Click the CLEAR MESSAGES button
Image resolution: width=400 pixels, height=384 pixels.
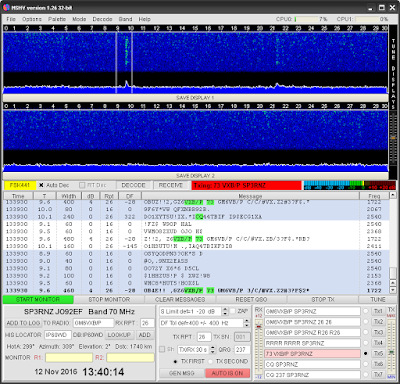(180, 299)
